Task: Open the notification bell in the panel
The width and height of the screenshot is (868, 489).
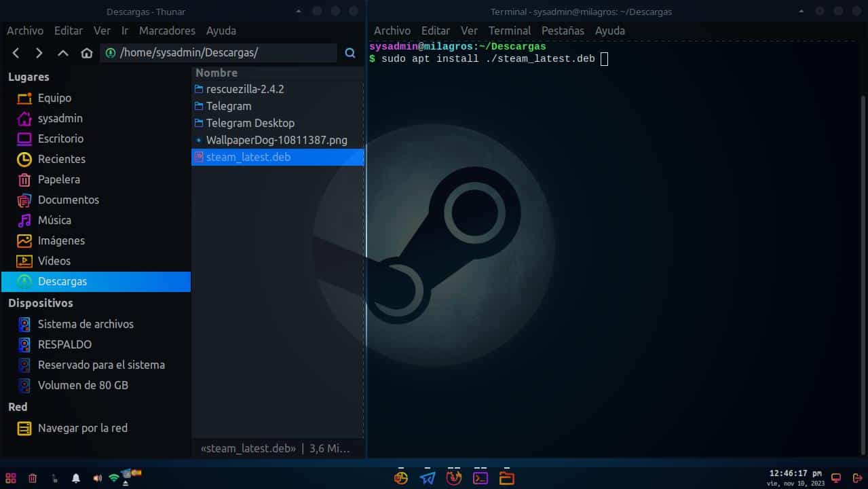Action: pos(76,478)
